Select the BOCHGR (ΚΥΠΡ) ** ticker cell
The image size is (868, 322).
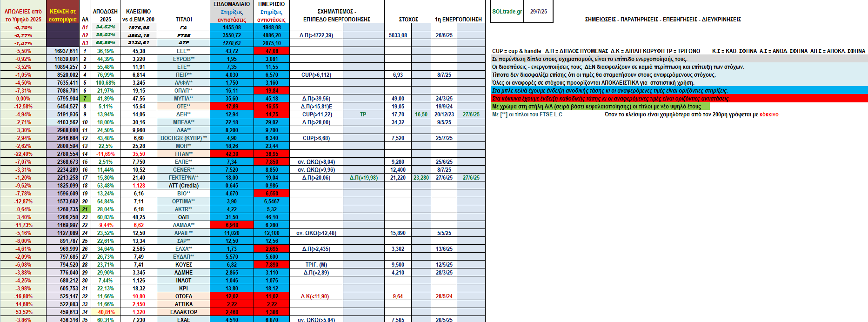coord(184,138)
